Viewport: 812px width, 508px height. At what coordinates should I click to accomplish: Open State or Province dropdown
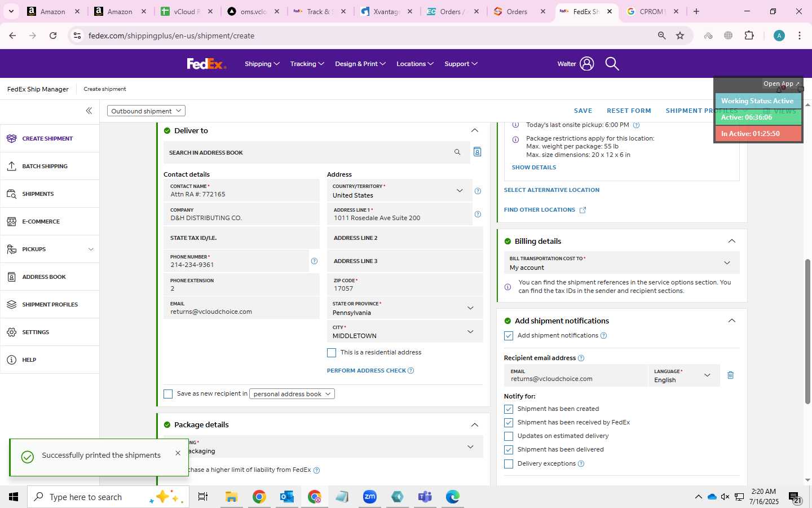(x=405, y=308)
